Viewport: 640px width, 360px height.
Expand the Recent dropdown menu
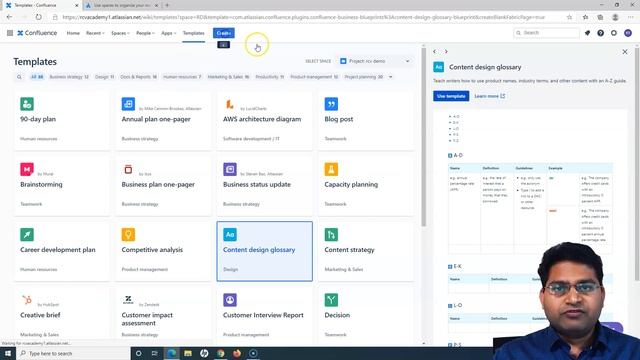tap(95, 33)
